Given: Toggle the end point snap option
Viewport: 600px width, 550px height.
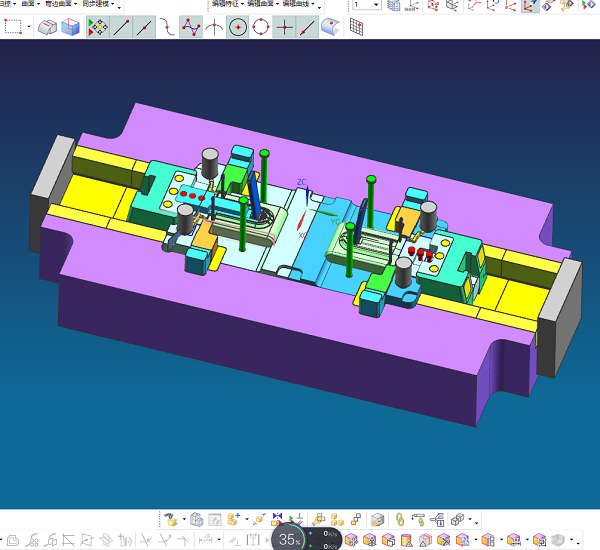Looking at the screenshot, I should 122,27.
